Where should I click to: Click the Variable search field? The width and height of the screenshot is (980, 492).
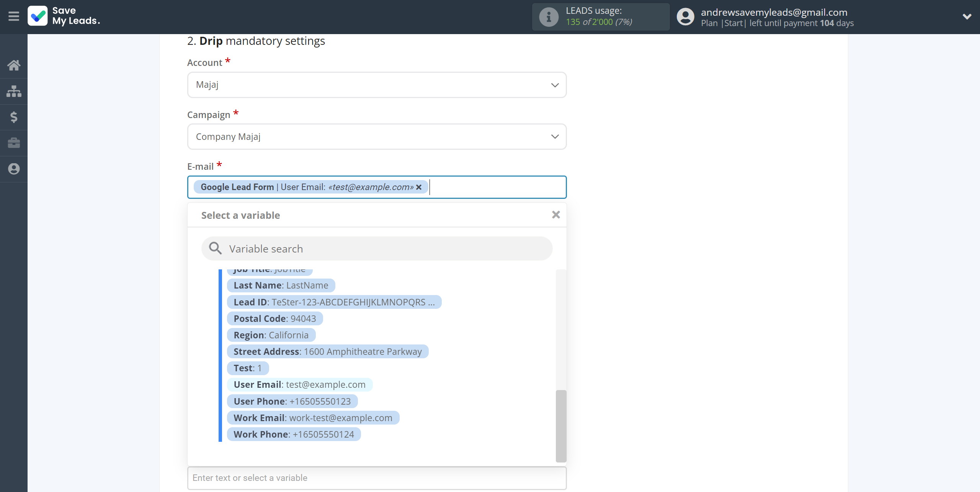pyautogui.click(x=377, y=249)
